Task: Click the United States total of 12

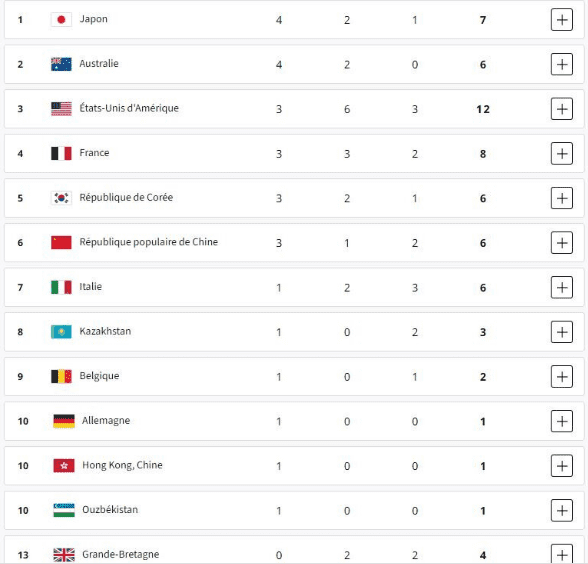Action: pyautogui.click(x=483, y=109)
